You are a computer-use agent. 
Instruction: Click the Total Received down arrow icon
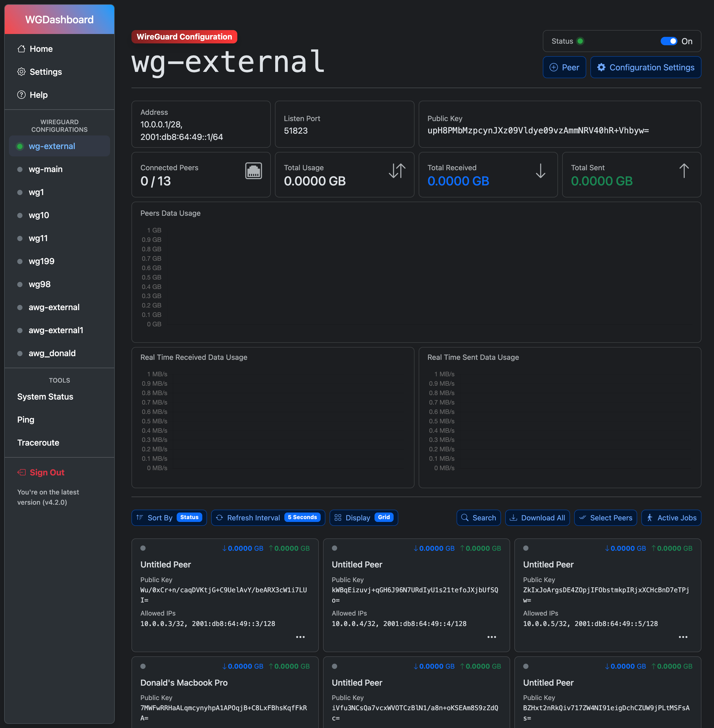tap(540, 171)
